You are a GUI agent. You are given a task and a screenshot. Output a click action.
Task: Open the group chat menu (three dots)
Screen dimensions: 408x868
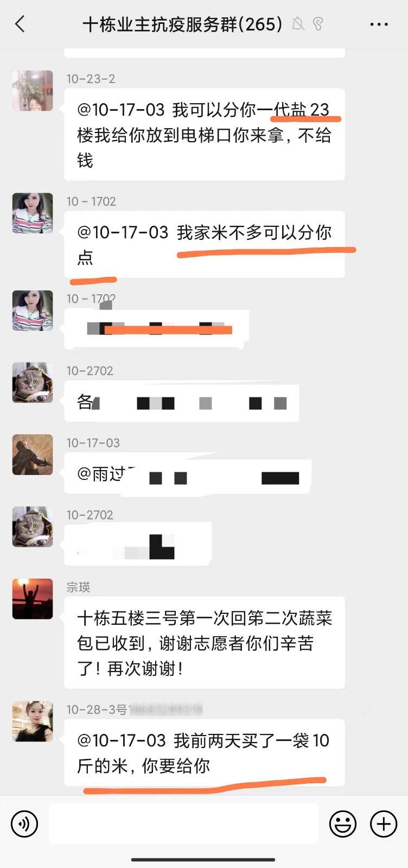pyautogui.click(x=379, y=24)
